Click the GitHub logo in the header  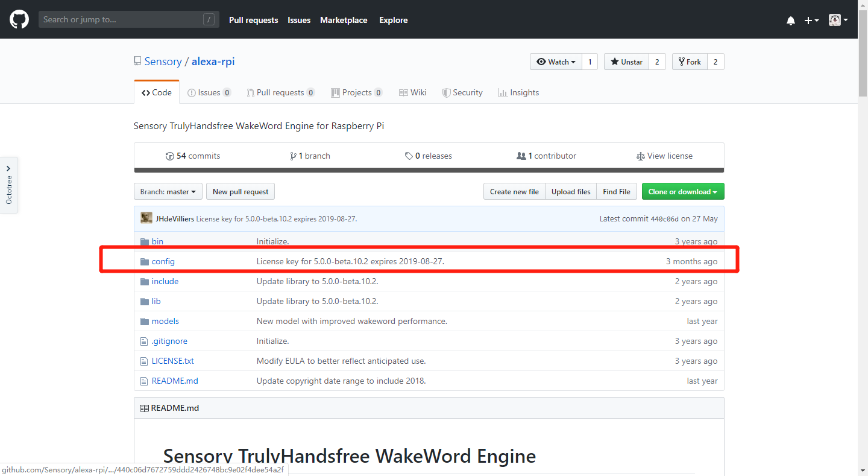coord(19,19)
